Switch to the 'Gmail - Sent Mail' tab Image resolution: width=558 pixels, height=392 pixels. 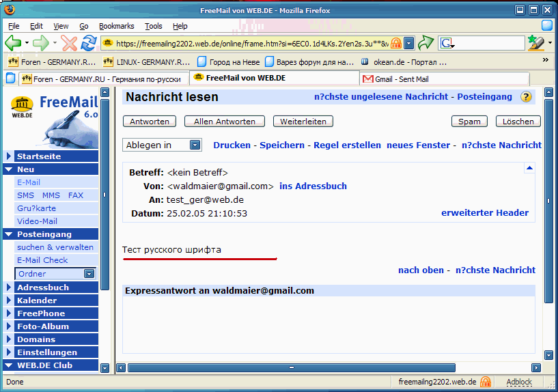(445, 79)
